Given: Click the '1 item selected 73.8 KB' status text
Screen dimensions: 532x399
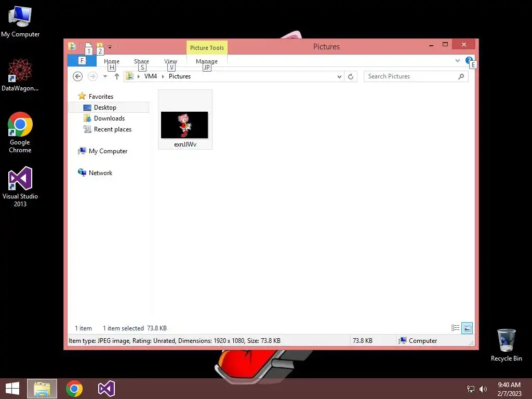Looking at the screenshot, I should coord(135,328).
